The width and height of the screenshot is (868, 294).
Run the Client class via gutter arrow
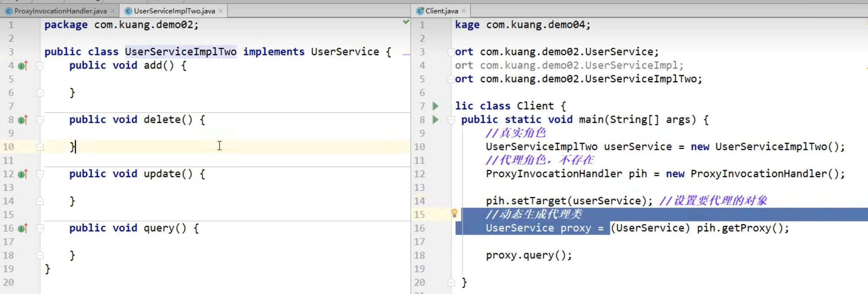pyautogui.click(x=435, y=106)
